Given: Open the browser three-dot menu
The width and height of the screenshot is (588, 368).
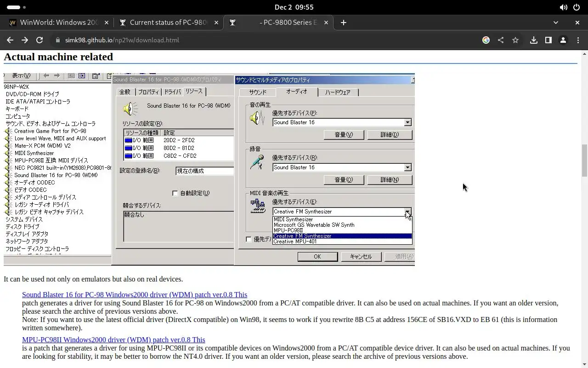Looking at the screenshot, I should tap(578, 40).
